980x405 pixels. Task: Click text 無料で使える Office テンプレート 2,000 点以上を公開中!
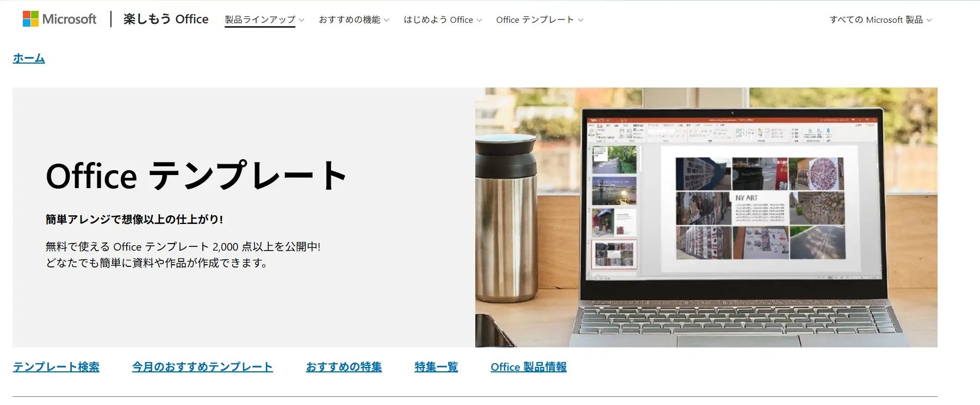pyautogui.click(x=183, y=247)
